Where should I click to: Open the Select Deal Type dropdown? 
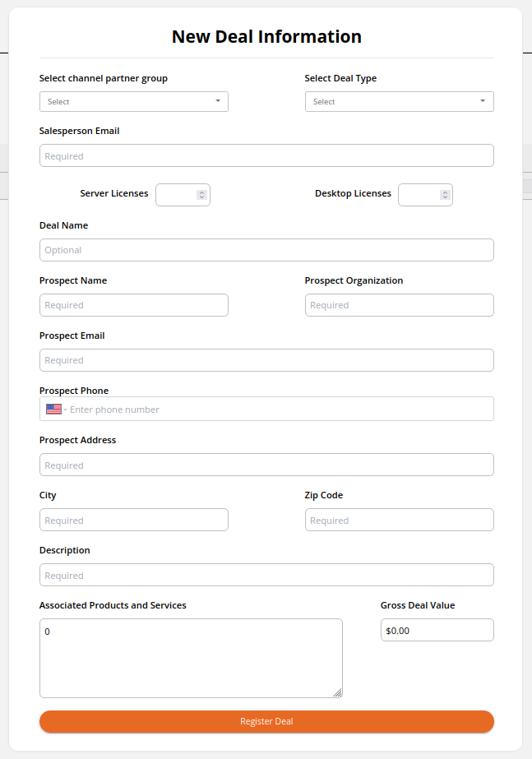(400, 102)
